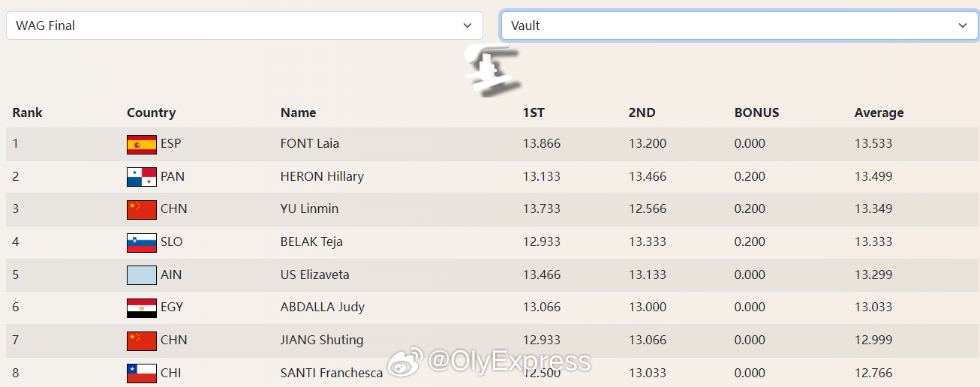
Task: Click the Slovenia flag icon
Action: [x=141, y=242]
